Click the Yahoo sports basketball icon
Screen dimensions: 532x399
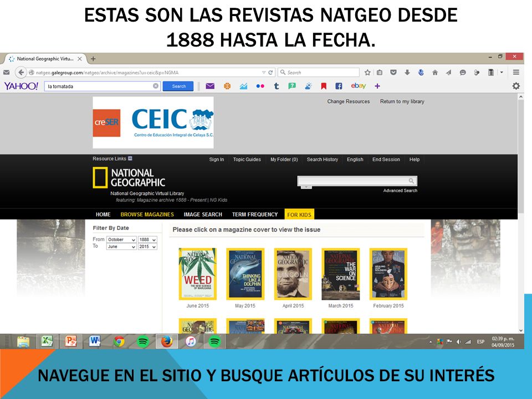pos(227,86)
